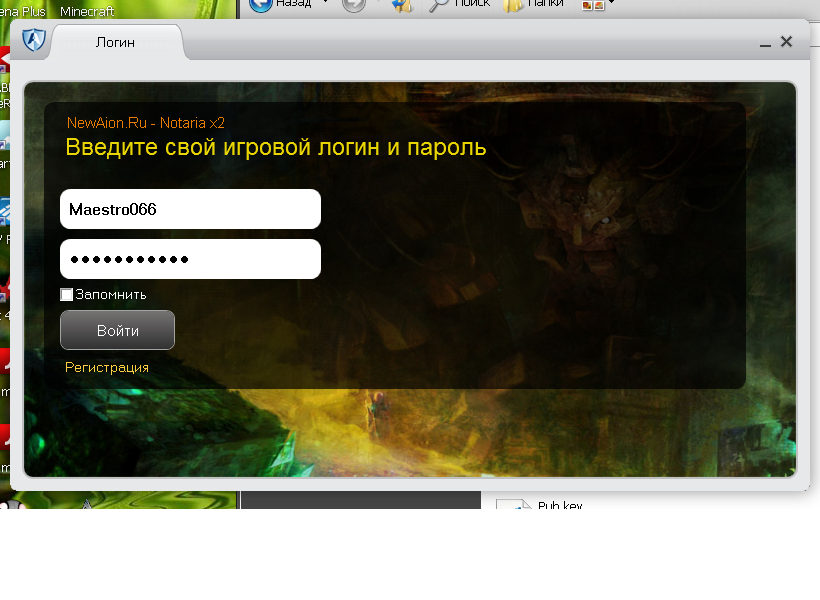820x600 pixels.
Task: Click the Войти button
Action: 118,330
